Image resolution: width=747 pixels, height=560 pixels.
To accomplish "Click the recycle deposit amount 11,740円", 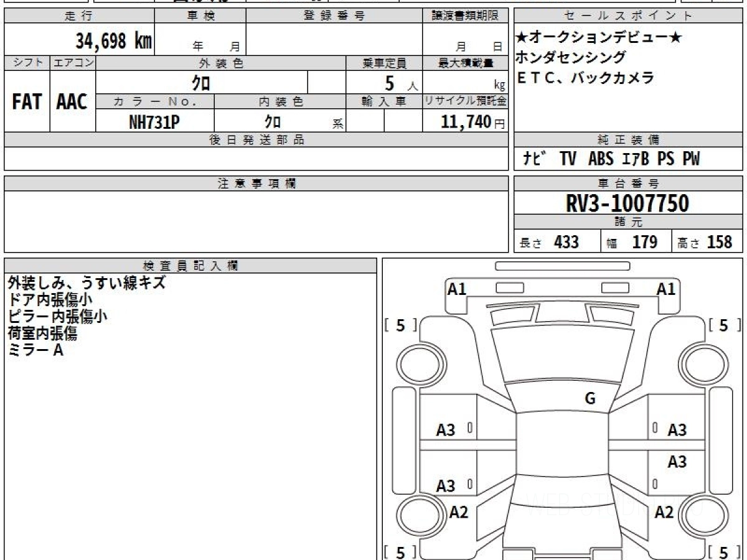I will click(473, 122).
